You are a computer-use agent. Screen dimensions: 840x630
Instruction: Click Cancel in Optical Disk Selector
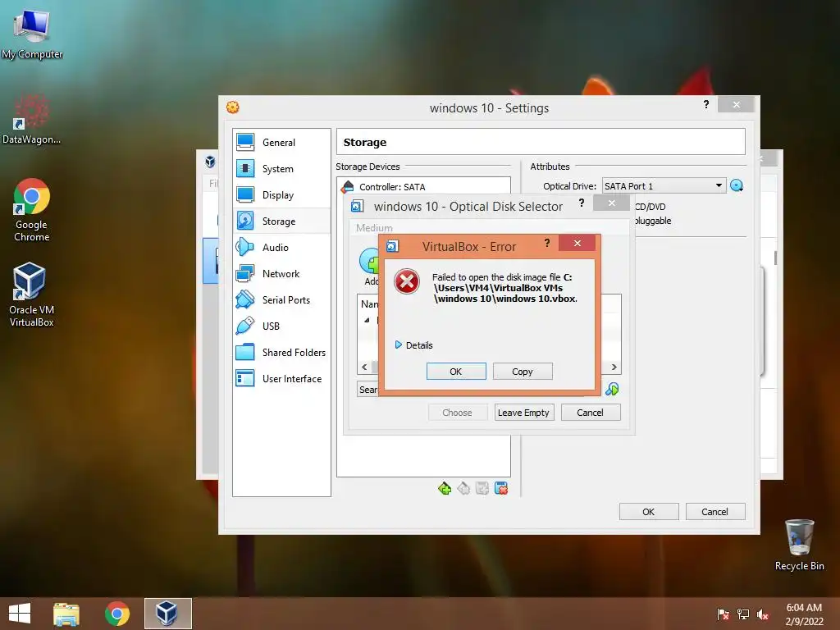click(x=591, y=413)
